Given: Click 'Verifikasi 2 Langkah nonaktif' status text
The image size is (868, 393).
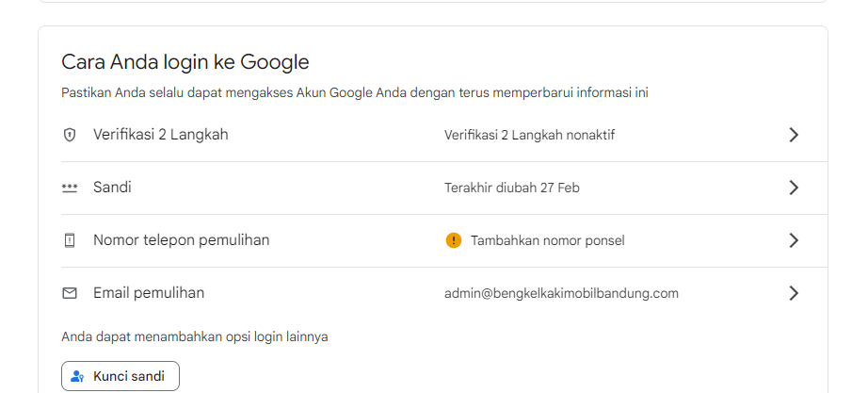Looking at the screenshot, I should click(529, 136).
